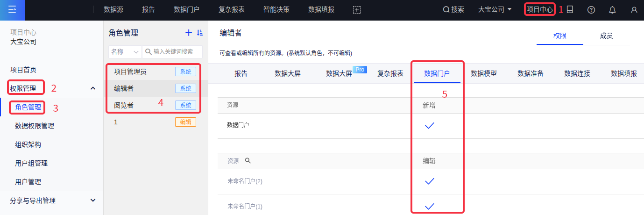Viewport: 644px width, 215px height.
Task: Select the 复杂报表 permission tab
Action: coord(390,73)
